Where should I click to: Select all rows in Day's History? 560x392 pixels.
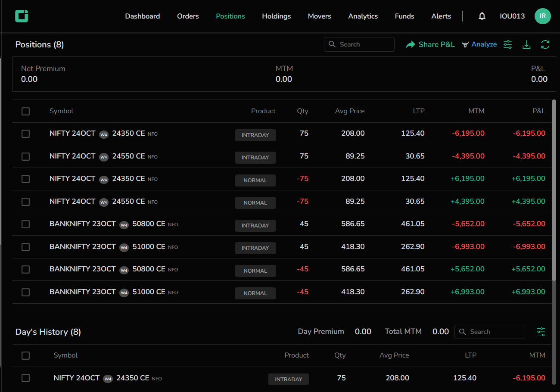pos(26,355)
